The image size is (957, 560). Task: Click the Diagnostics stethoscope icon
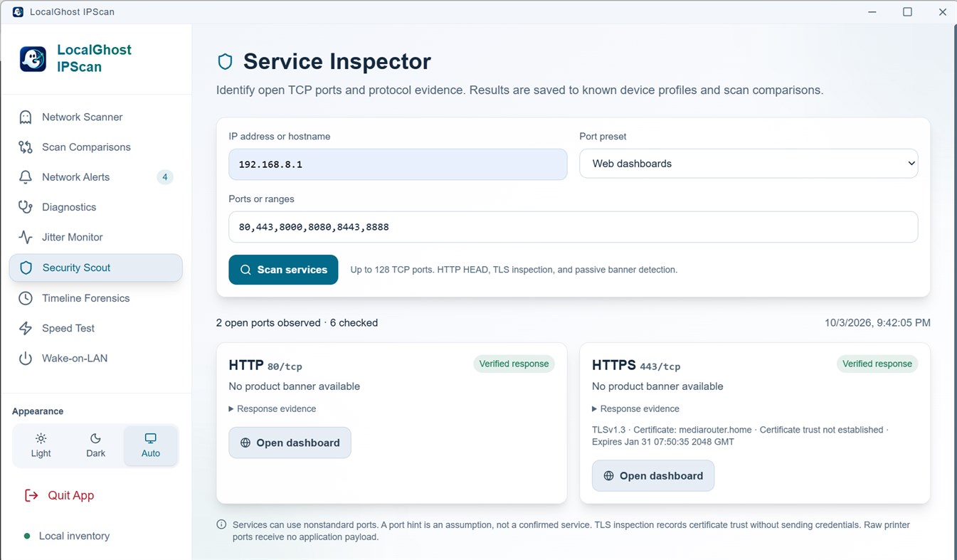(26, 207)
